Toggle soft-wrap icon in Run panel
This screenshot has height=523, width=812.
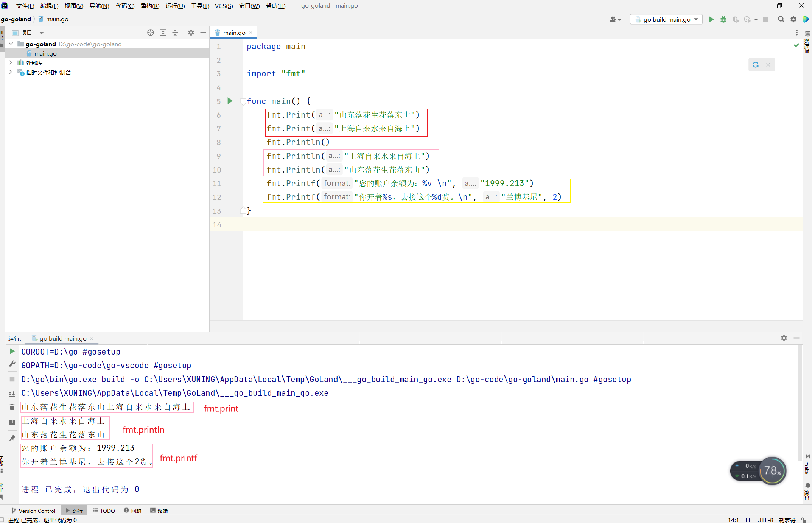click(12, 394)
